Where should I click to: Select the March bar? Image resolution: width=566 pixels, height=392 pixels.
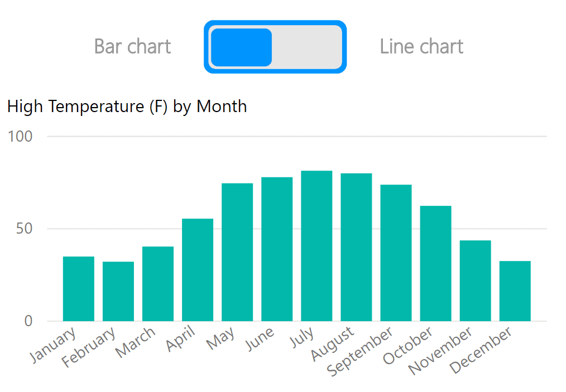point(158,283)
